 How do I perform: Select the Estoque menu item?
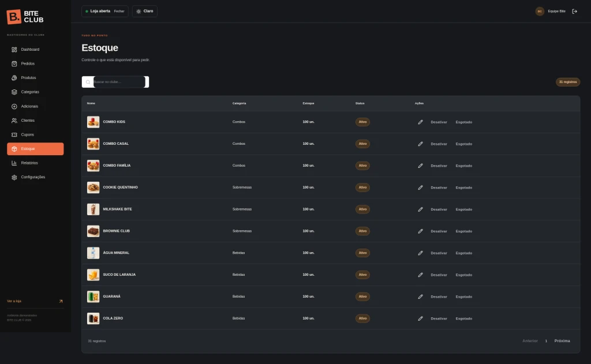pos(35,149)
